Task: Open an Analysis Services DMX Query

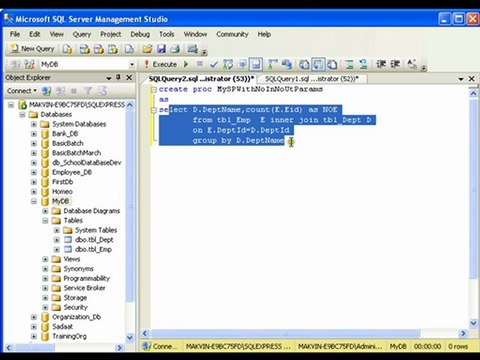Action: click(99, 49)
